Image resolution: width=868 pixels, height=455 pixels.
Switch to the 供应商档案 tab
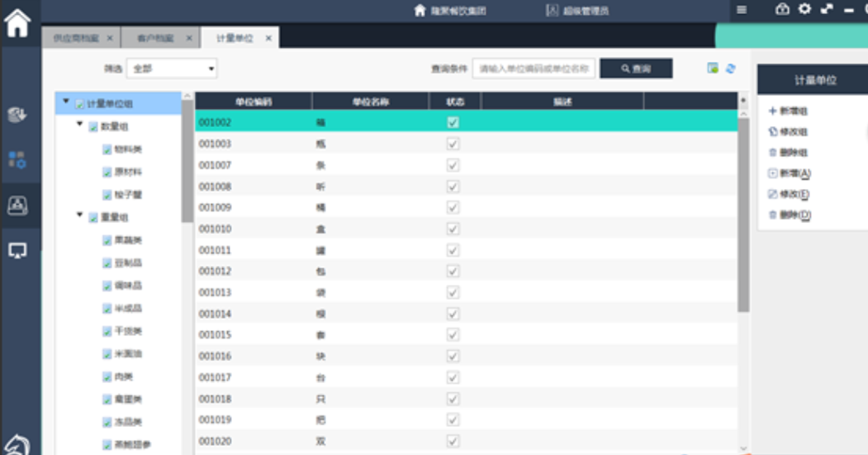click(x=74, y=38)
